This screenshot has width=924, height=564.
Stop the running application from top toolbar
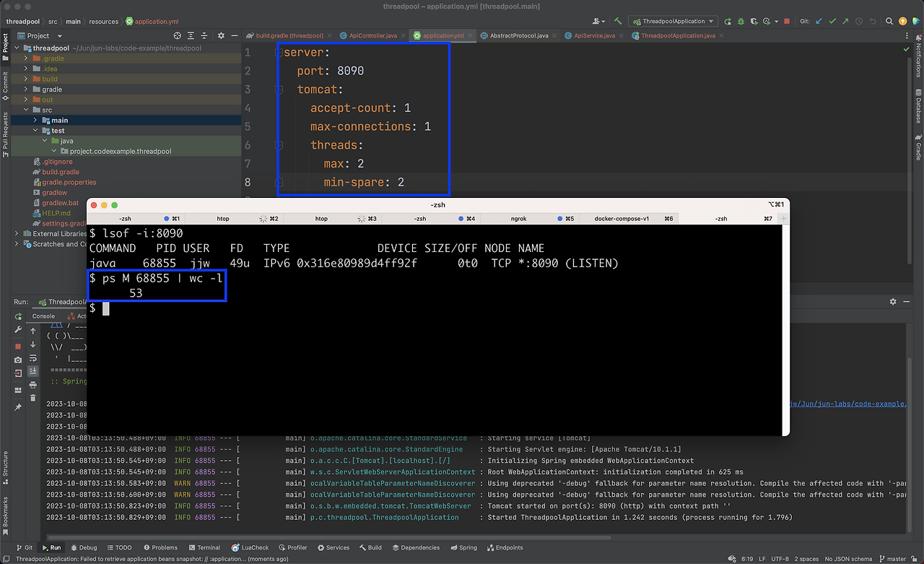coord(786,22)
